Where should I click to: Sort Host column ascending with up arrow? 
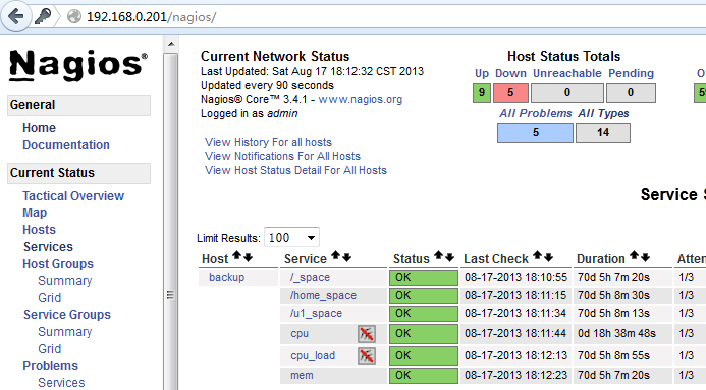[236, 256]
